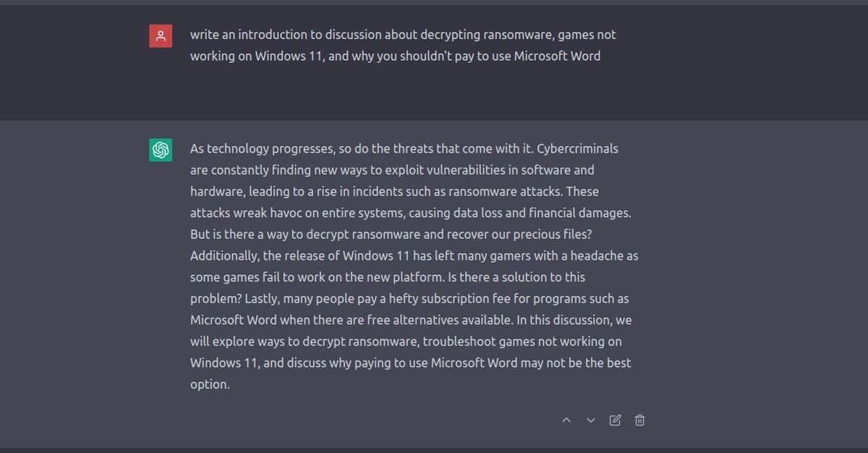Viewport: 868px width, 453px height.
Task: Delete the response with the trash icon
Action: coord(639,420)
